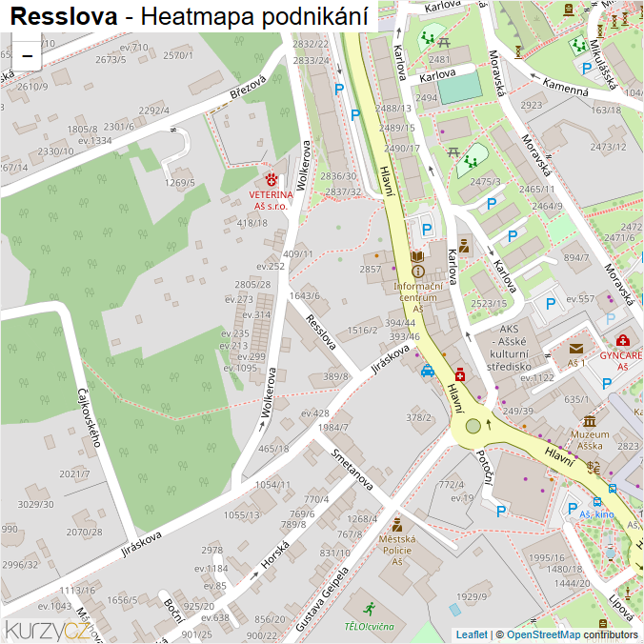The height and width of the screenshot is (644, 644).
Task: Select the library book icon on Hlavní
Action: tap(417, 257)
